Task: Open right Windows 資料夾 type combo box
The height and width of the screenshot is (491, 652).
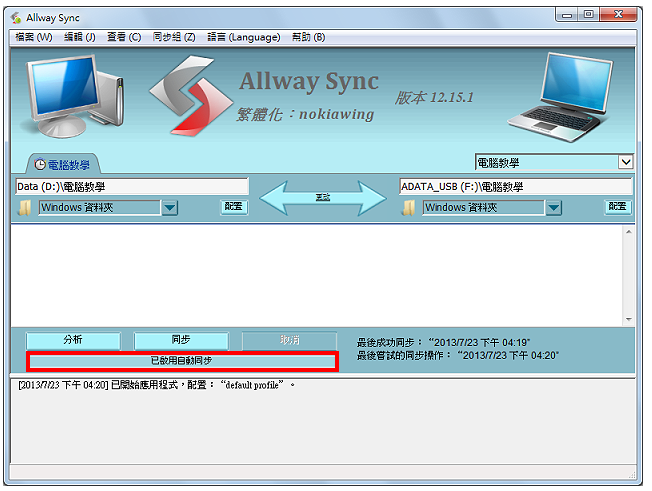Action: pyautogui.click(x=484, y=207)
